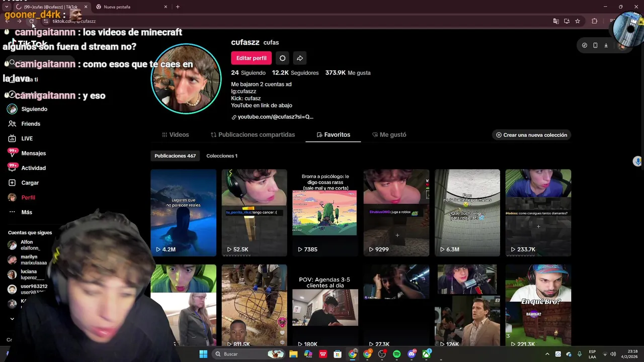This screenshot has width=644, height=362.
Task: Bookmark this page with star icon
Action: 578,21
